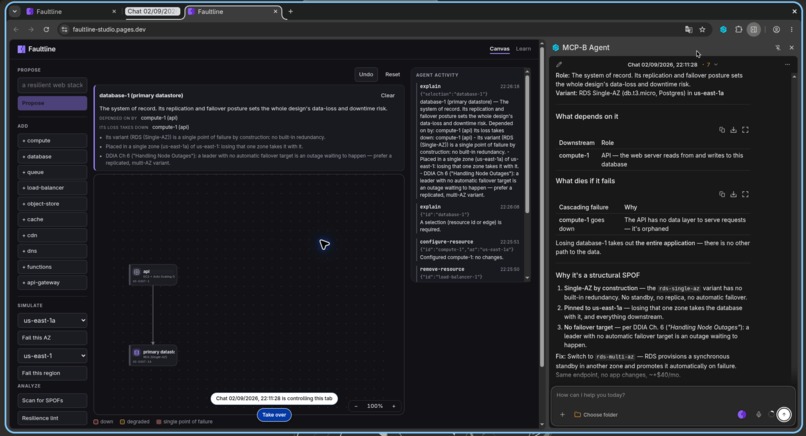Click the microphone icon in chat input

(759, 414)
